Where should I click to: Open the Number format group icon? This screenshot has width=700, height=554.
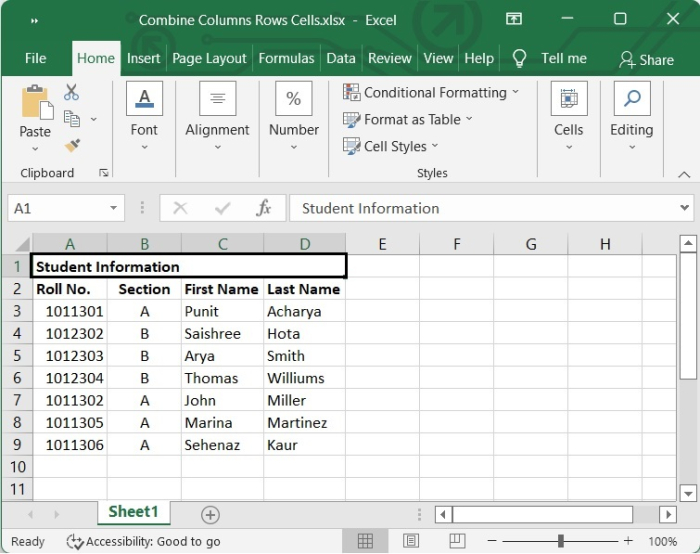pos(293,99)
